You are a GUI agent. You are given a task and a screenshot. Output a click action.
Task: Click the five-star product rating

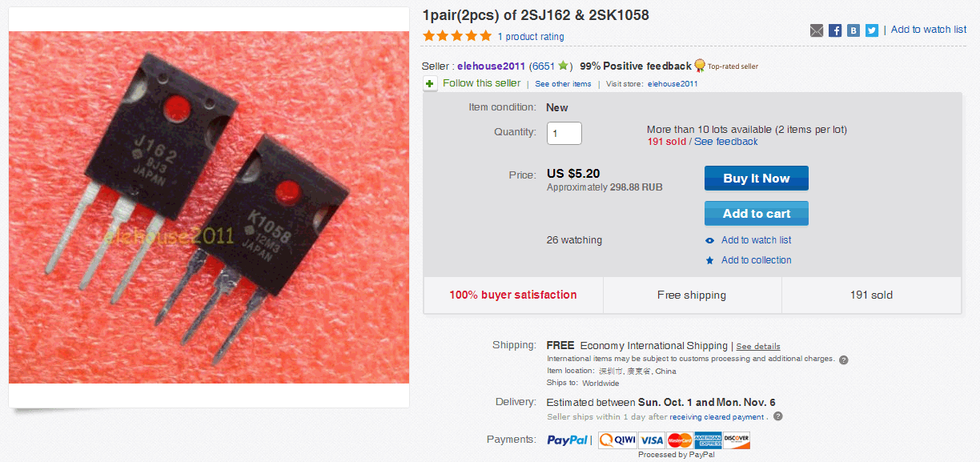click(x=457, y=36)
